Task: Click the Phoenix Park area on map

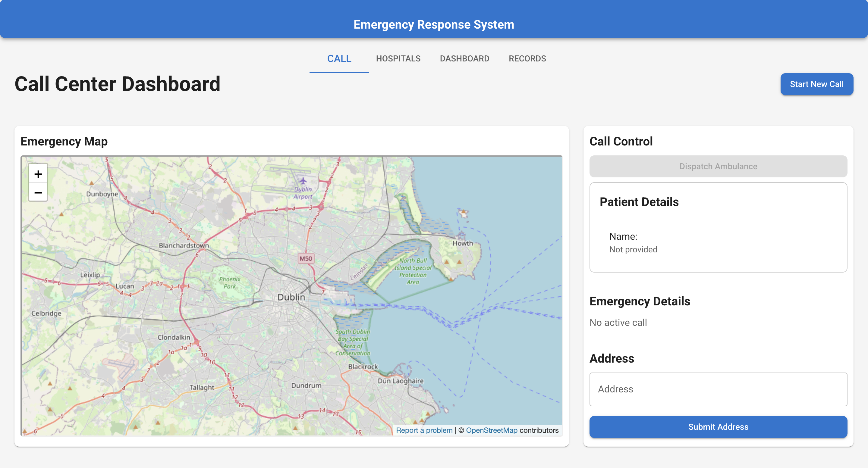Action: pyautogui.click(x=230, y=283)
